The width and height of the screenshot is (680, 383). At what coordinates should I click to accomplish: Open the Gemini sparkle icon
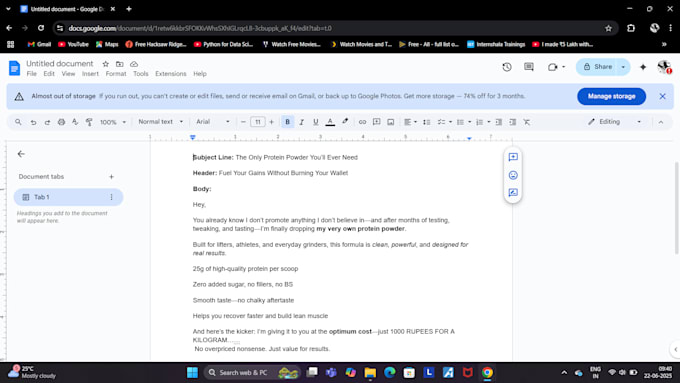click(x=643, y=67)
